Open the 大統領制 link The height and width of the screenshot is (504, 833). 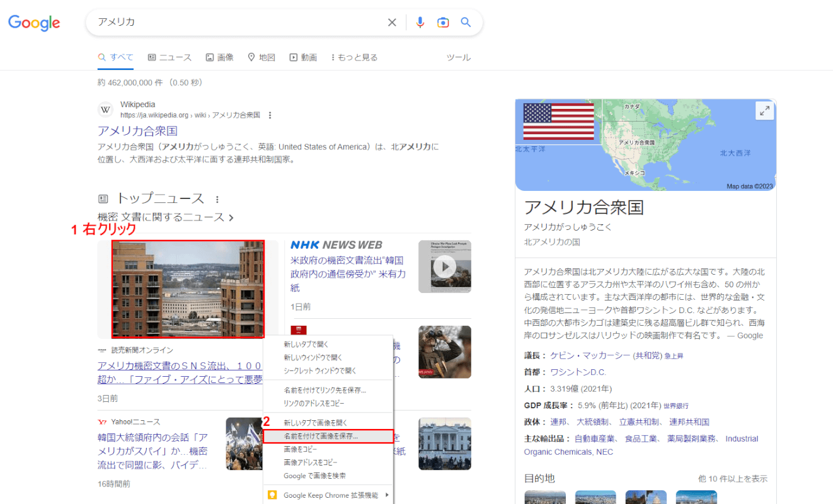593,422
